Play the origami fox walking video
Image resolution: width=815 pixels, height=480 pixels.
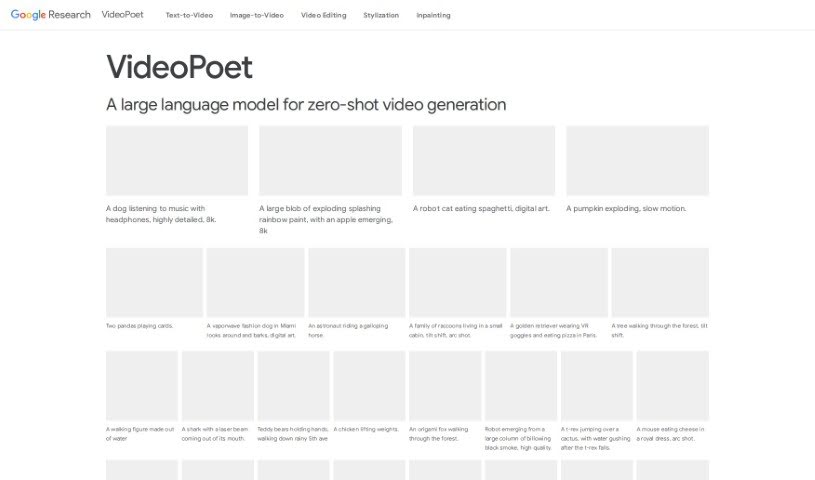pyautogui.click(x=445, y=385)
